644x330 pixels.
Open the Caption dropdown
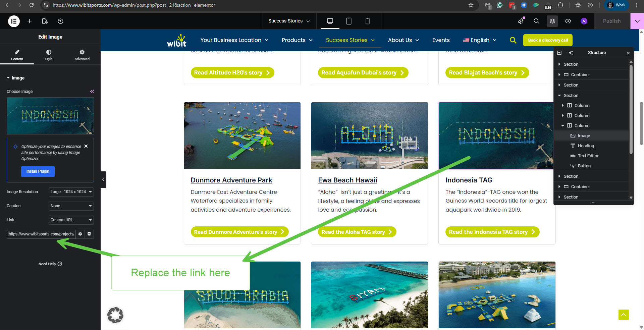click(x=71, y=206)
